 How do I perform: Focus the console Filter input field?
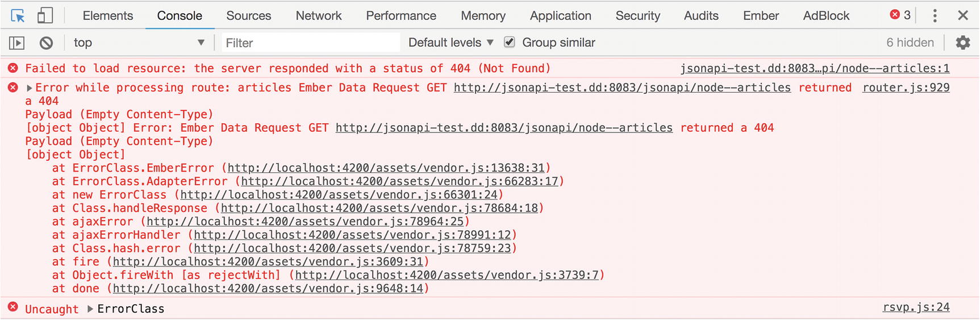point(310,43)
